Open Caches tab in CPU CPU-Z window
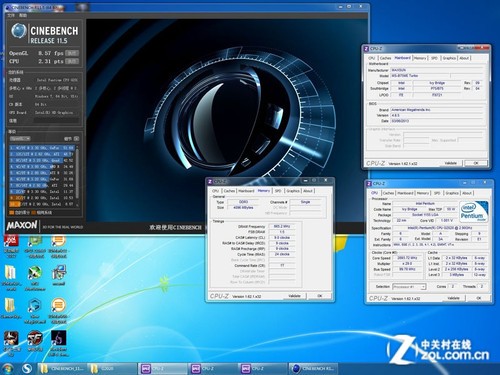500x375 pixels. [388, 193]
